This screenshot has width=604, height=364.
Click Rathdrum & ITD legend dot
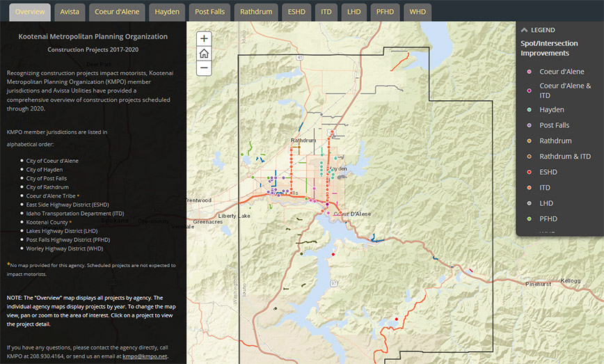pyautogui.click(x=530, y=157)
